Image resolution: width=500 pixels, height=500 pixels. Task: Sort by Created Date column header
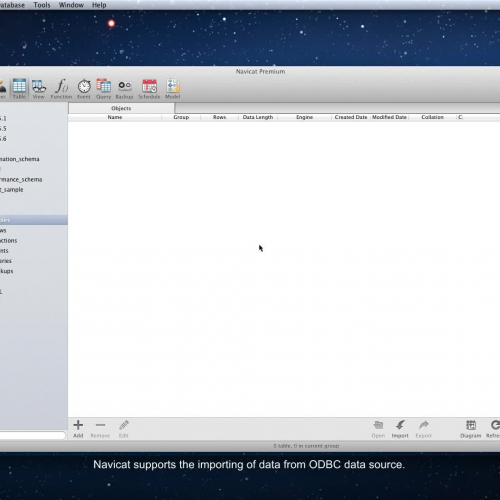[x=351, y=117]
